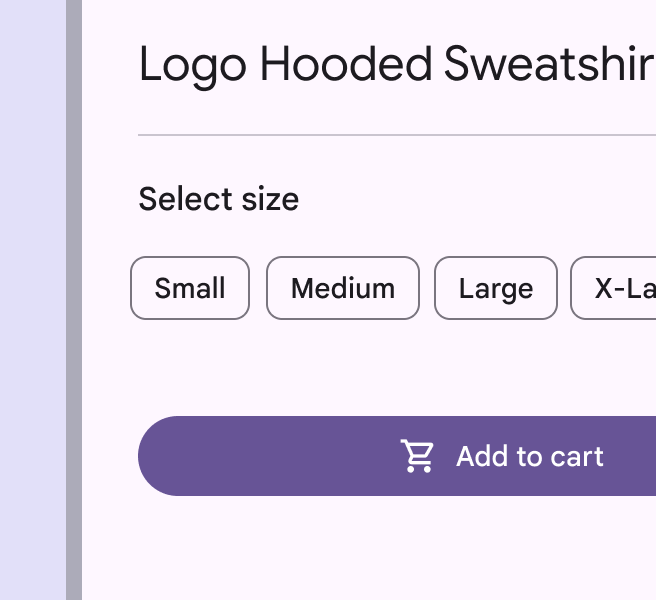Image resolution: width=656 pixels, height=600 pixels.
Task: Click the word Medium in the chip
Action: click(x=343, y=289)
